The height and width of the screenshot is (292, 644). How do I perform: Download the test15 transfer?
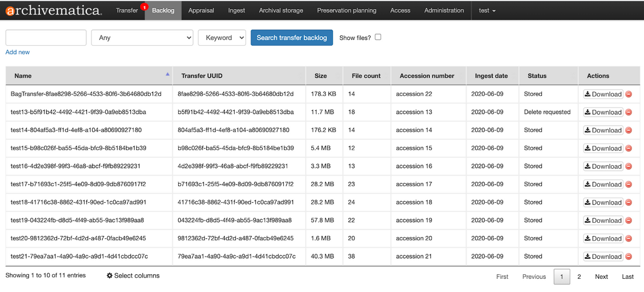603,149
